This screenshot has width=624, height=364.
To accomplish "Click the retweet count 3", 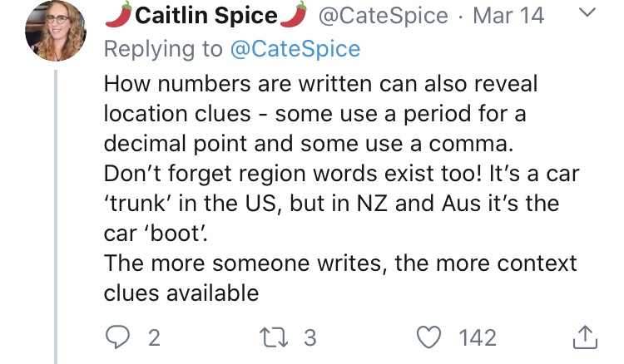I will pos(310,337).
